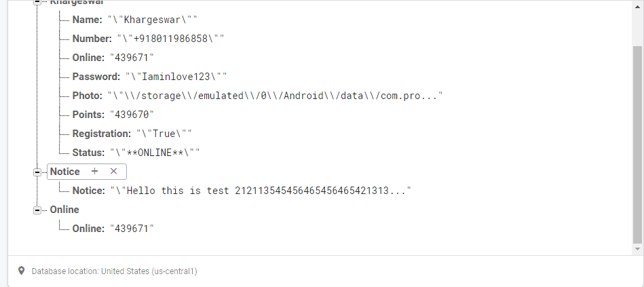Select the Notice node label
The image size is (644, 287).
click(65, 172)
